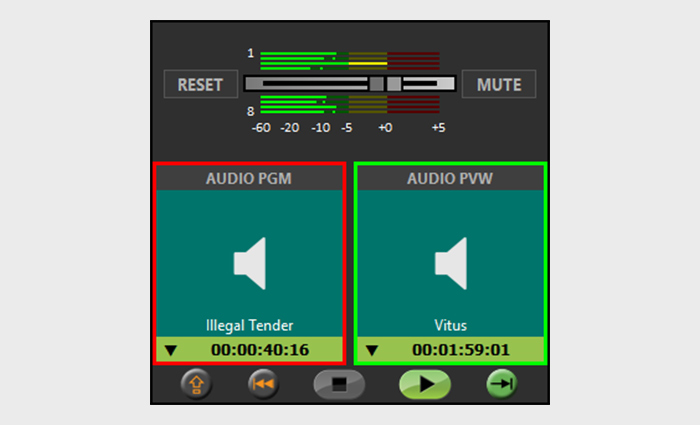Image resolution: width=700 pixels, height=425 pixels.
Task: Select the AUDIO PVW panel header
Action: click(450, 178)
